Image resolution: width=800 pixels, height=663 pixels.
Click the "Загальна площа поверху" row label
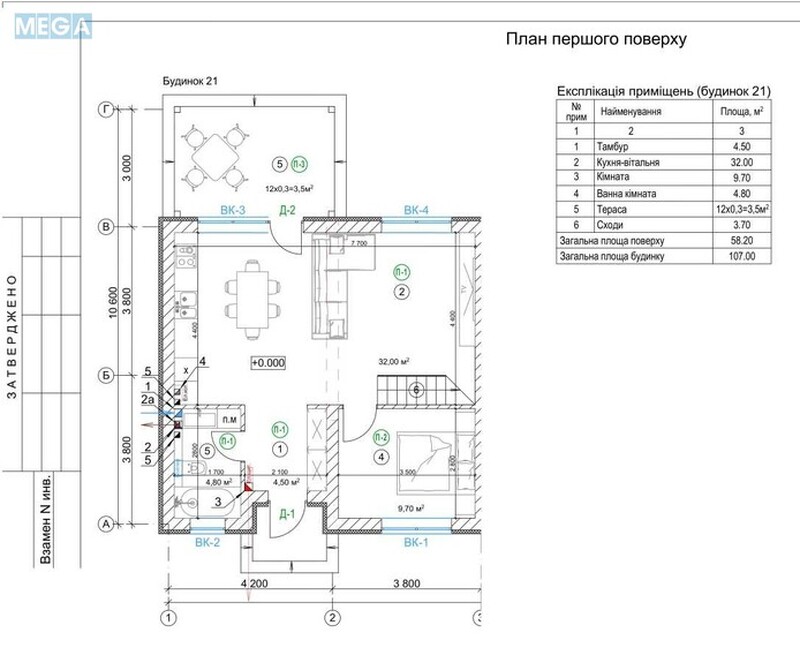click(x=612, y=241)
